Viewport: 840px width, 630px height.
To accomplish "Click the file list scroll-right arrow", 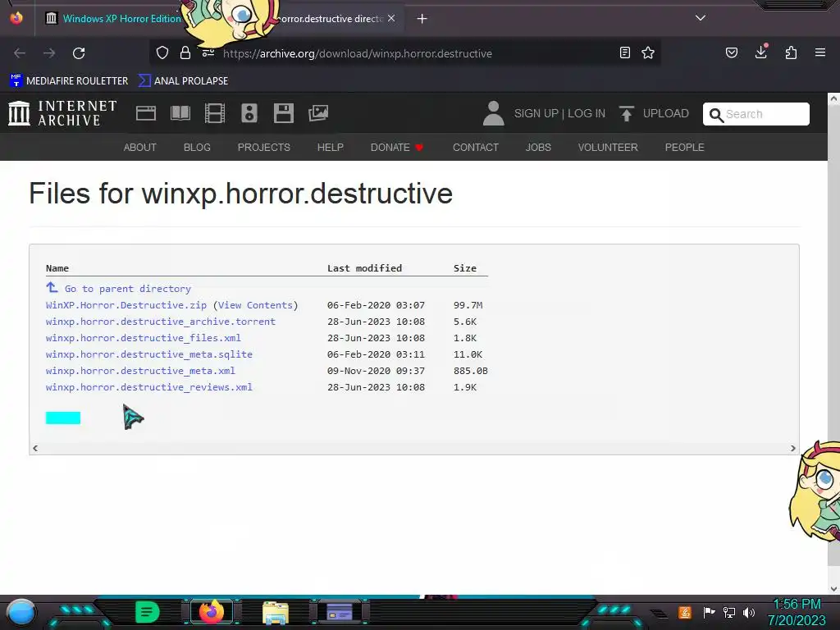I will 793,449.
